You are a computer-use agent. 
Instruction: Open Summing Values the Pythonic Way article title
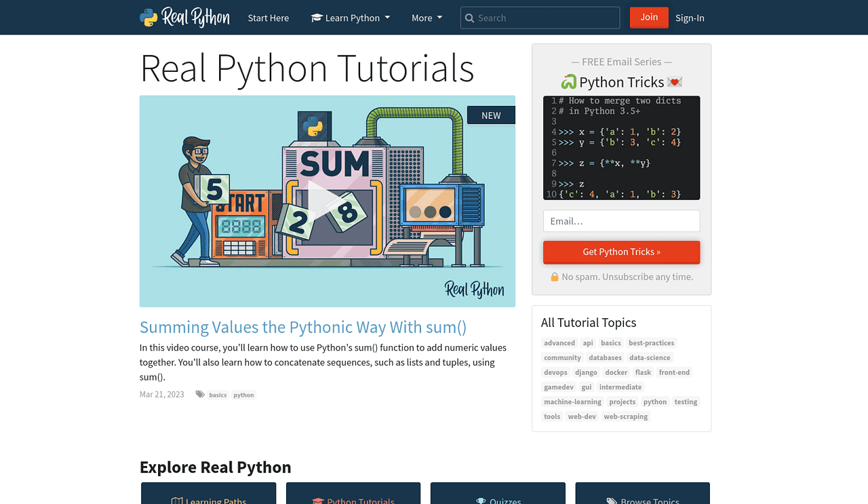tap(303, 327)
